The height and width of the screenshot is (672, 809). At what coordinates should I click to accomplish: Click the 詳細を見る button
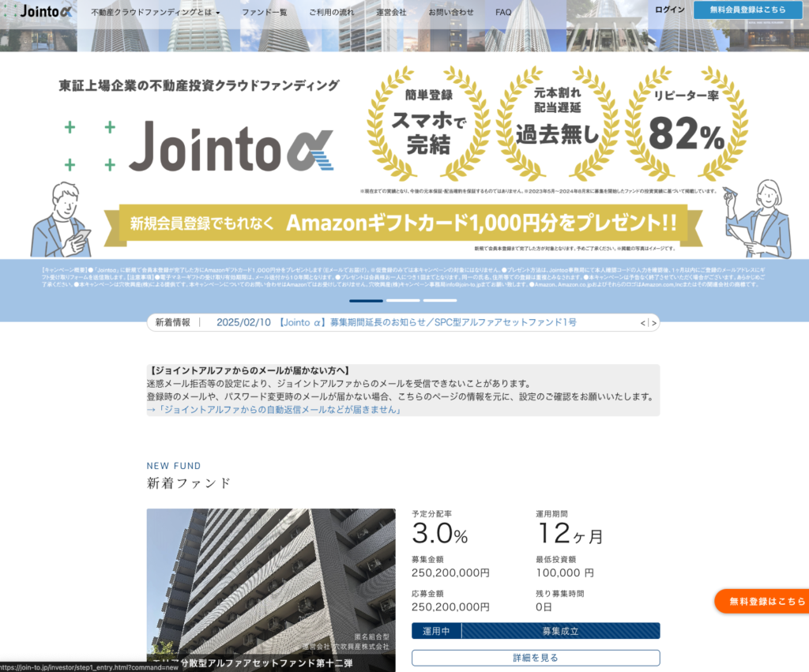[x=535, y=658]
